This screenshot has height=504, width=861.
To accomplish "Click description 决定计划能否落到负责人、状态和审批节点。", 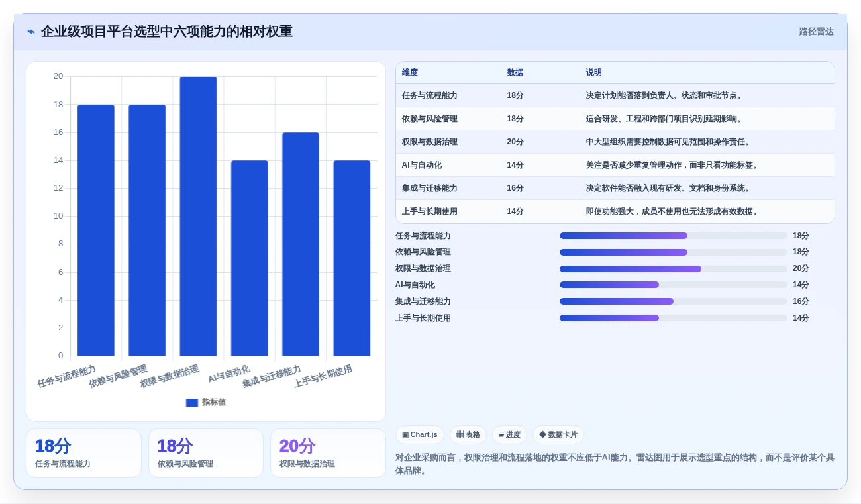I will [x=665, y=95].
